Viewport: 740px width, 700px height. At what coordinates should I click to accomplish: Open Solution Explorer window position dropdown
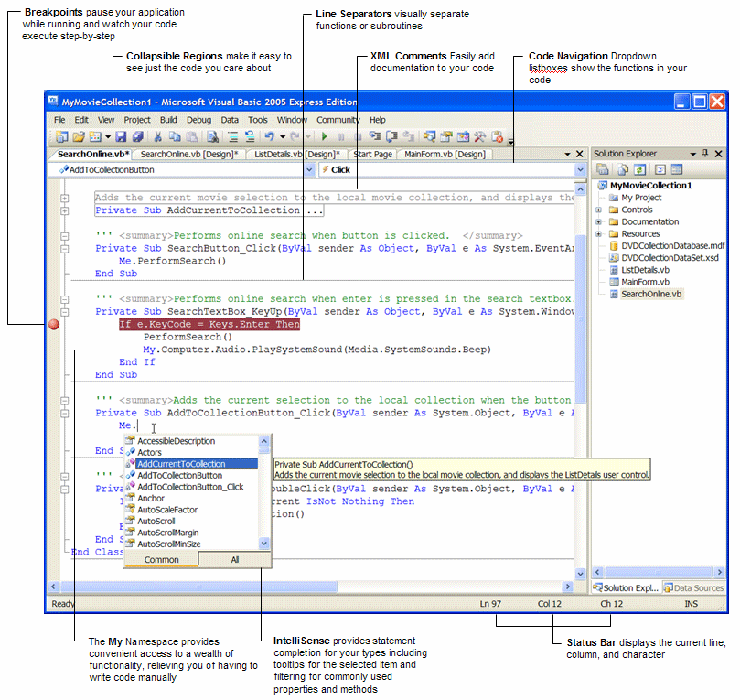[692, 154]
